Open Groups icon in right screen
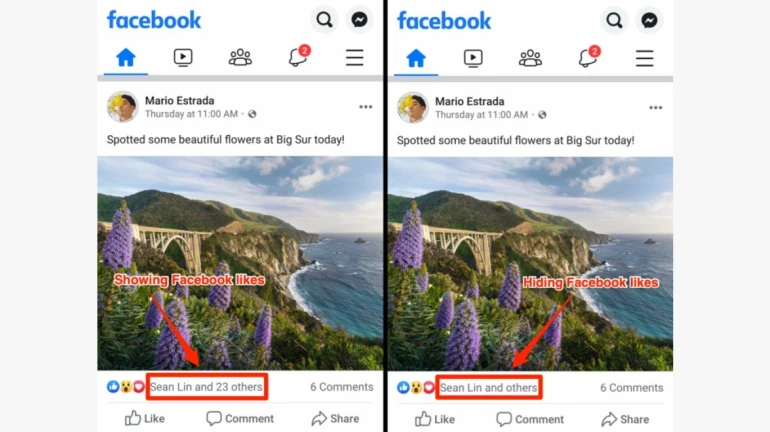The height and width of the screenshot is (432, 770). click(x=530, y=58)
